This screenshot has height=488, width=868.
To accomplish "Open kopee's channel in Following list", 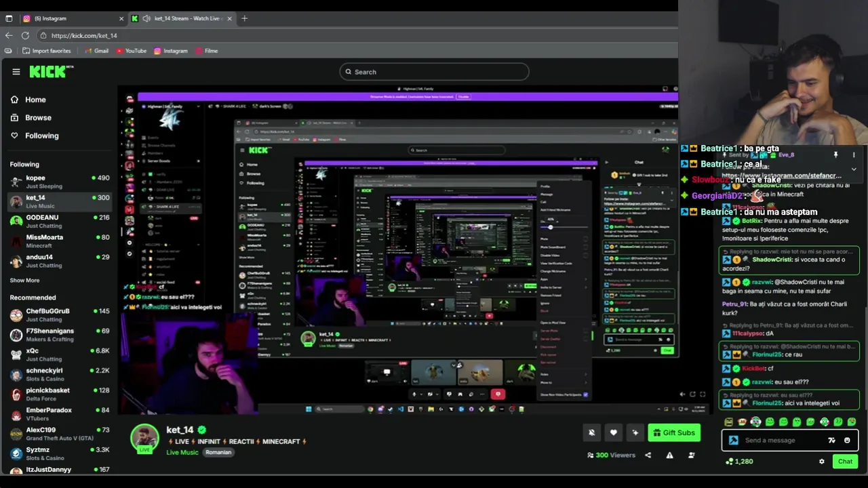I will [x=60, y=182].
